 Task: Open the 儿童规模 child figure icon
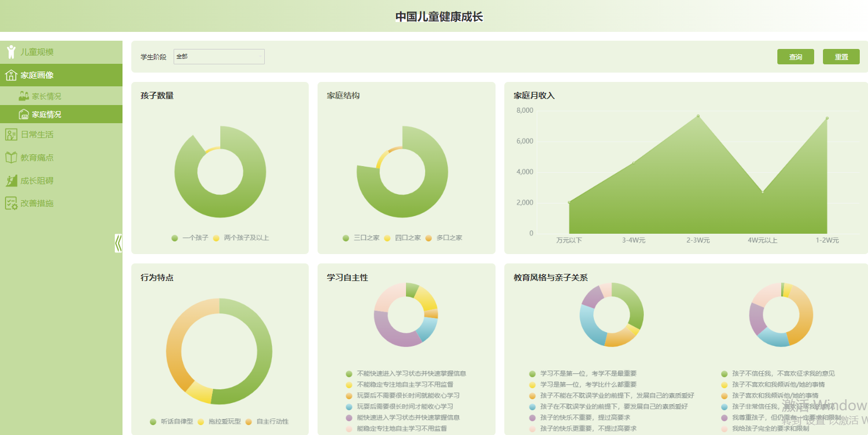pyautogui.click(x=11, y=52)
